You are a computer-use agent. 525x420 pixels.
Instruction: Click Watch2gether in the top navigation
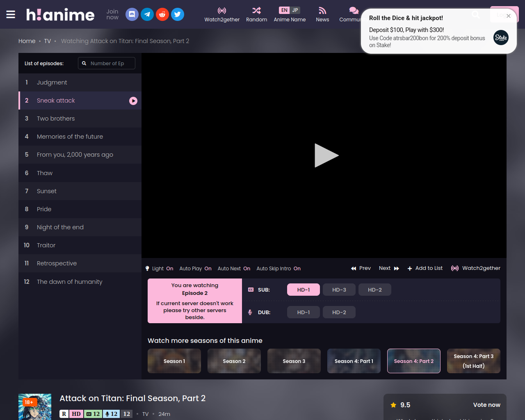click(x=222, y=15)
